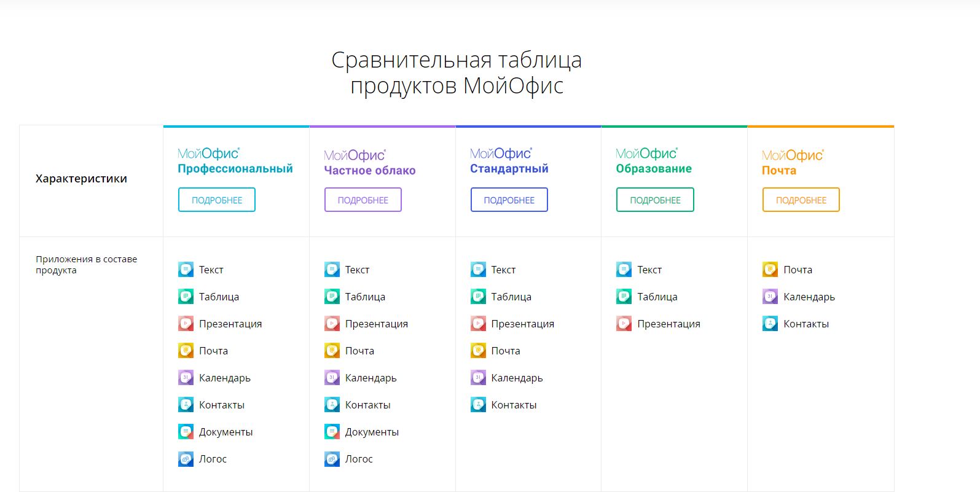
Task: Click the Контакты icon in Профессиональный column
Action: [186, 404]
